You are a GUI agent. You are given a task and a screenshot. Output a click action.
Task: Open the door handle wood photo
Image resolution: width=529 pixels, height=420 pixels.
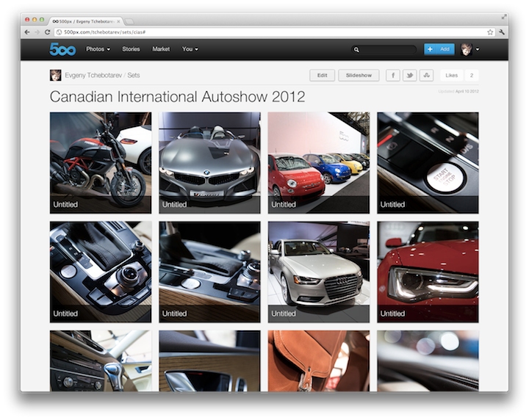[209, 361]
